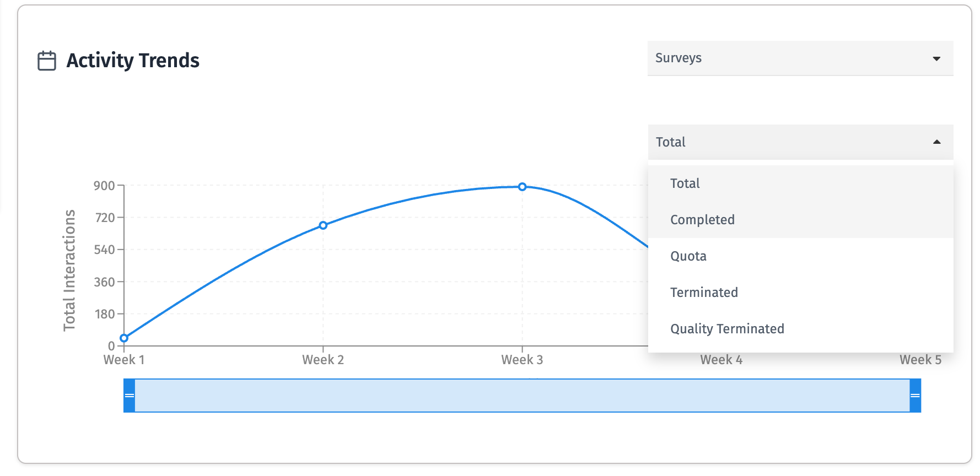Click the Week 2 data point
This screenshot has height=476, width=980.
point(323,225)
